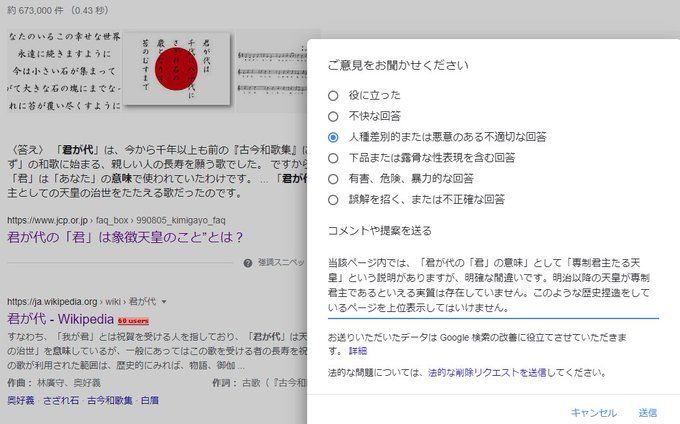Click the ご意見をお聞かせください dialog heading

398,65
